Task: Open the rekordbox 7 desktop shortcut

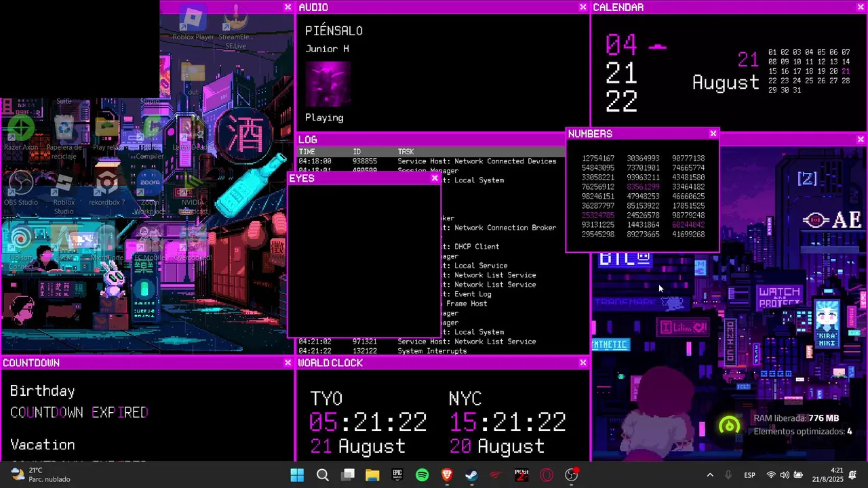Action: (106, 188)
